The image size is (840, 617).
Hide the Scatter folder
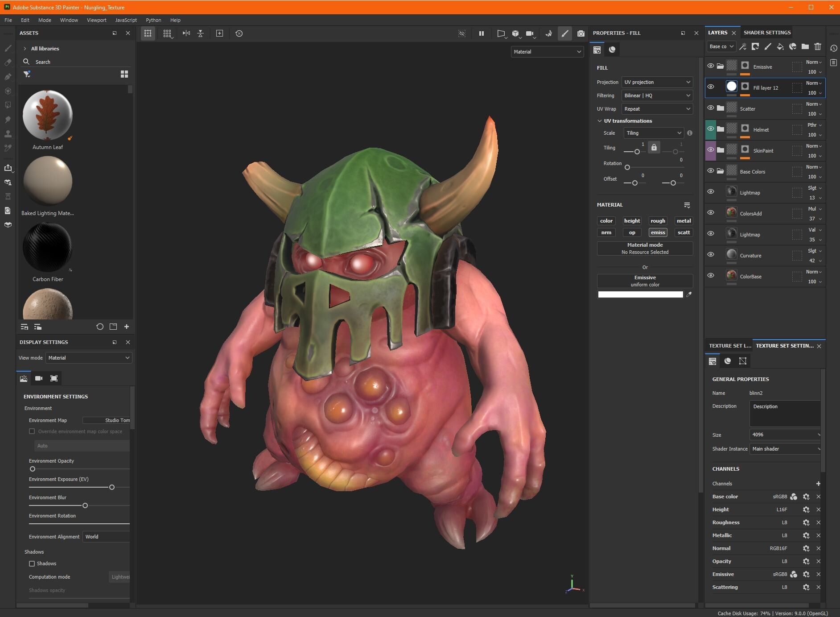711,108
